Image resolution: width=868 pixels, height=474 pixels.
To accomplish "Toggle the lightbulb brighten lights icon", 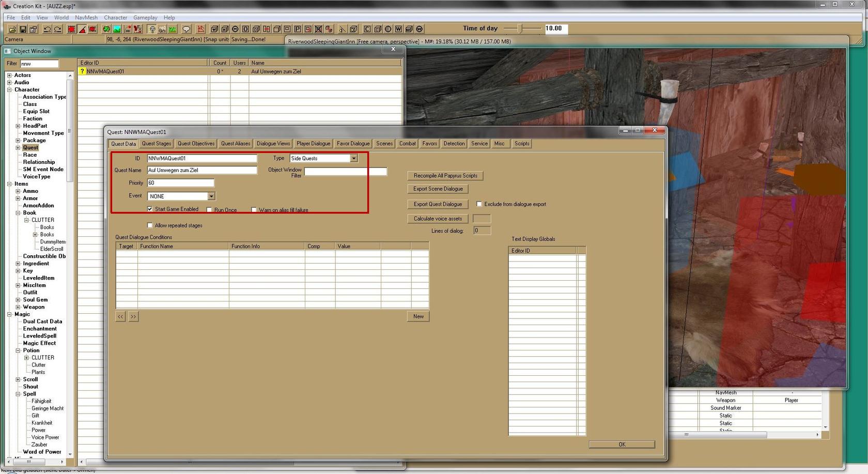I will [152, 29].
